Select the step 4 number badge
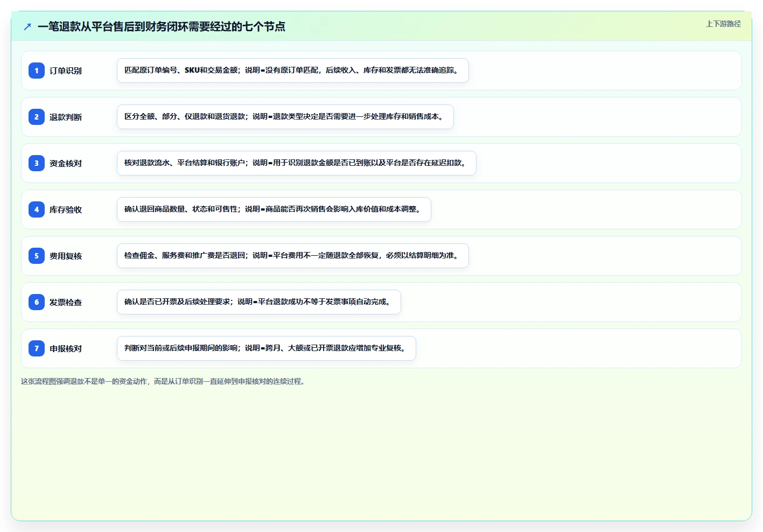 tap(37, 209)
